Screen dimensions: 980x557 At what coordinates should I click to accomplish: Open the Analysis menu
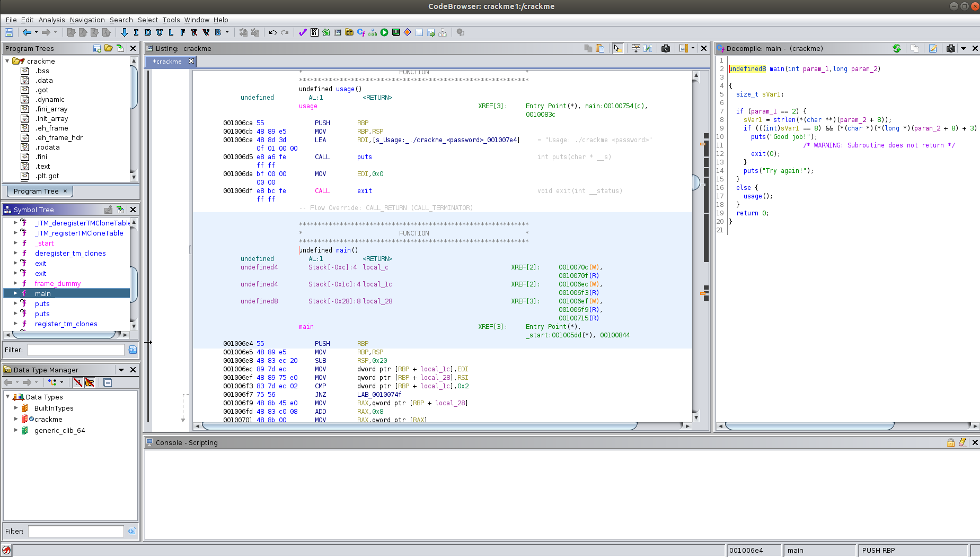coord(51,20)
